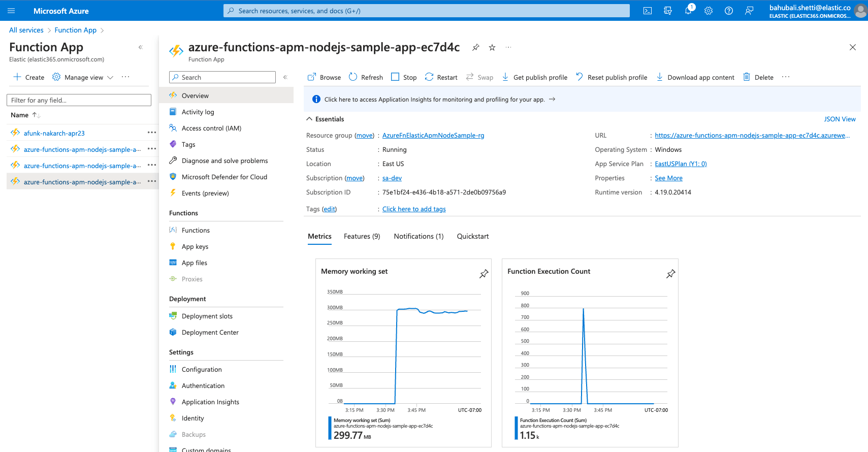Screen dimensions: 868x452
Task: Switch to the Features (9) tab
Action: pos(362,236)
